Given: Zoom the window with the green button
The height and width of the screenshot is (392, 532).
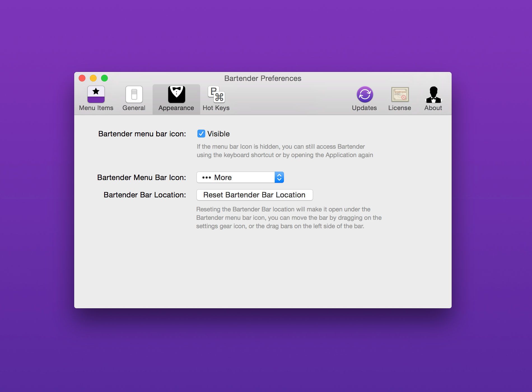Looking at the screenshot, I should (x=104, y=78).
